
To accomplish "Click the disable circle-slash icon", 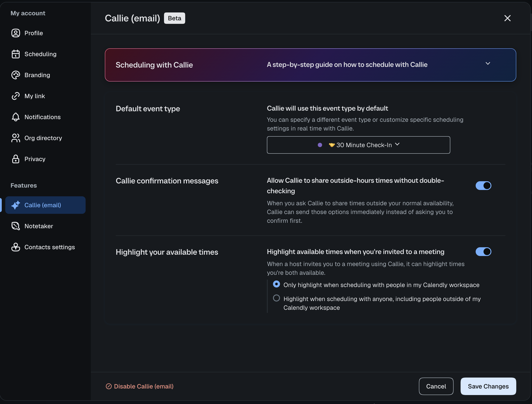I will 109,386.
